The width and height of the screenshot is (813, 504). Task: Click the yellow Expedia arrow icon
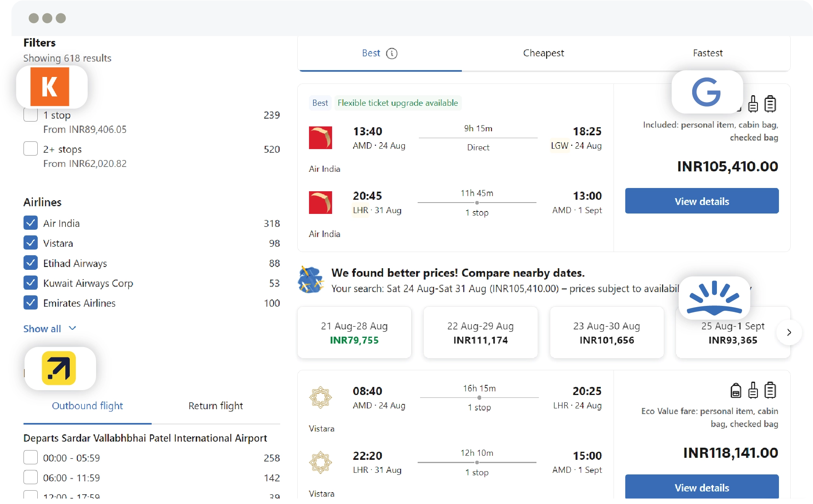[x=60, y=368]
